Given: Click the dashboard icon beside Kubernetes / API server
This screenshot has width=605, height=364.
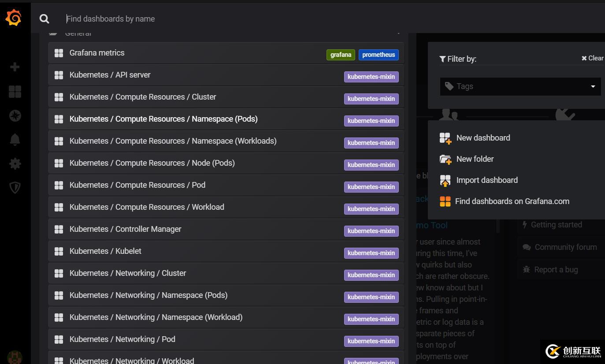Looking at the screenshot, I should click(59, 75).
